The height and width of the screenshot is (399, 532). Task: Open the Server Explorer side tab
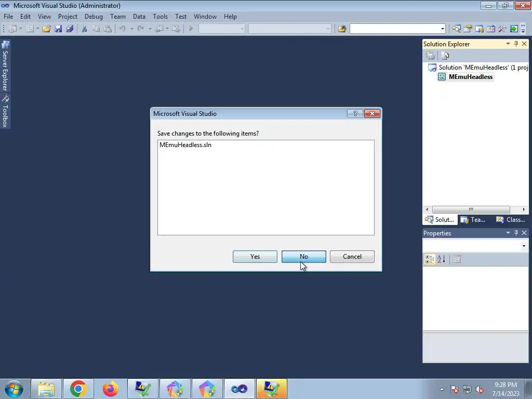[x=5, y=66]
